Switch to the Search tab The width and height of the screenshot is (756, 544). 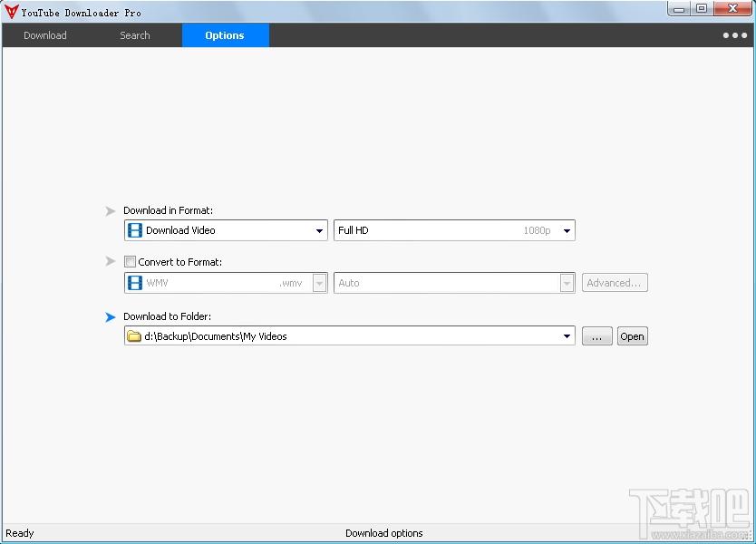pos(135,35)
